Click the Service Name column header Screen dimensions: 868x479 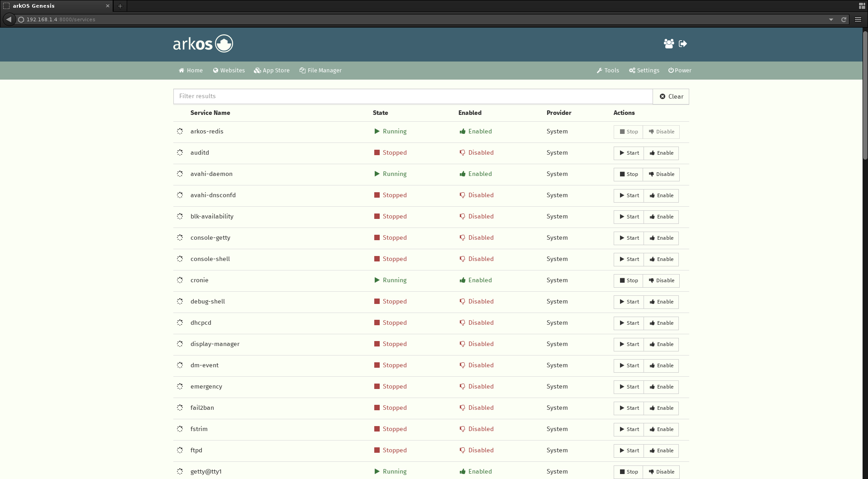[210, 113]
